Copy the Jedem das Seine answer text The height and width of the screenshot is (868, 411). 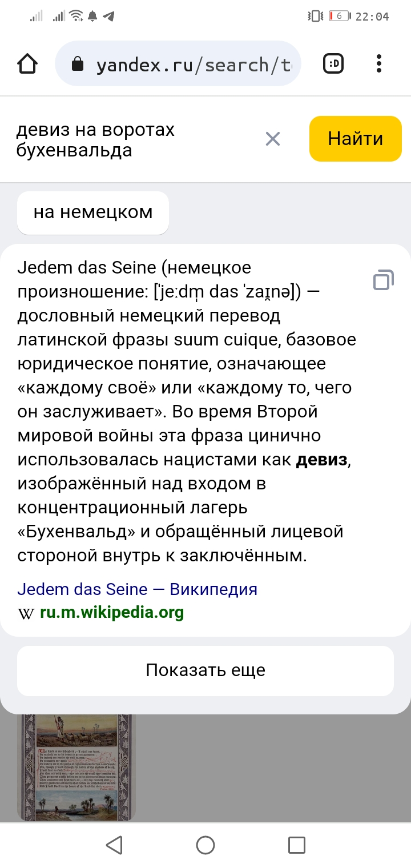[383, 279]
